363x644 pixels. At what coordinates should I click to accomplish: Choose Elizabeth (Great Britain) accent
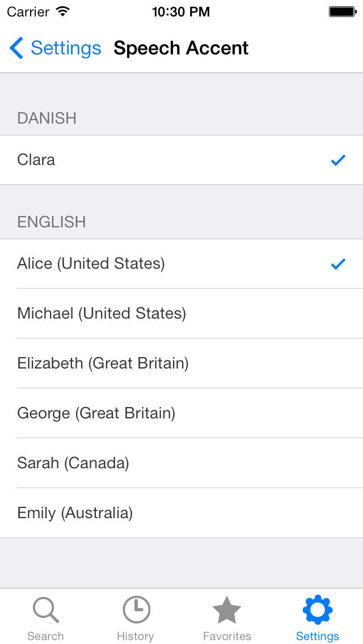coord(181,363)
